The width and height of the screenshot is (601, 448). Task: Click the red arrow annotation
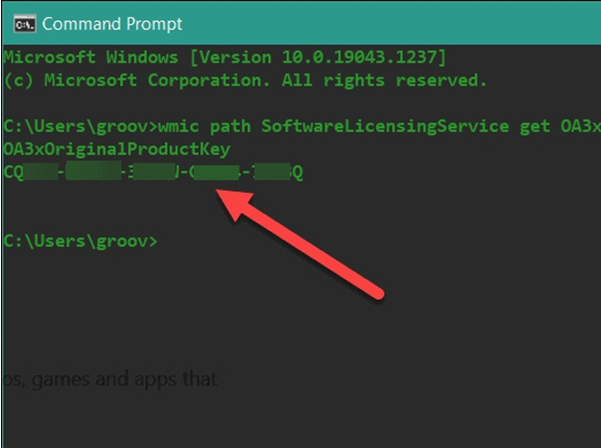coord(300,240)
